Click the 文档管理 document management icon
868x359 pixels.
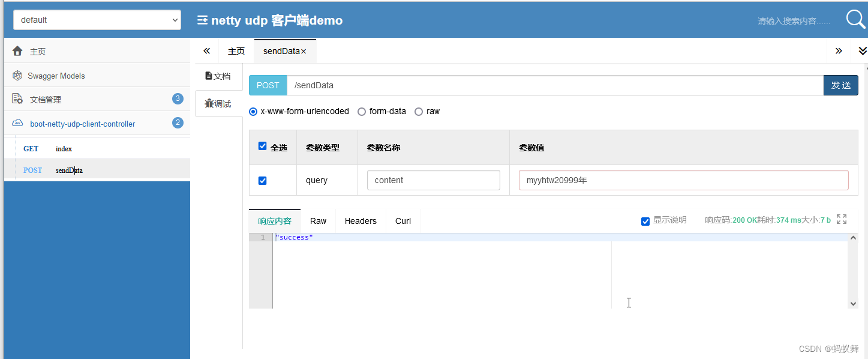pos(17,99)
